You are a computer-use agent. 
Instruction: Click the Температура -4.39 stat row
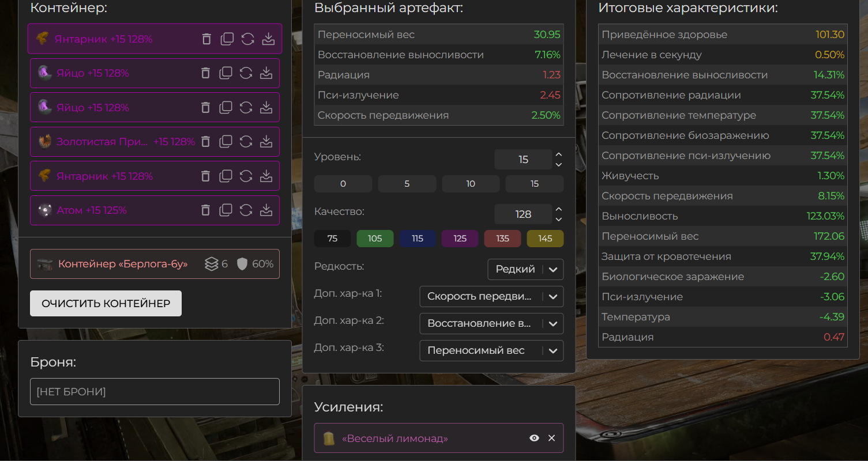[723, 317]
